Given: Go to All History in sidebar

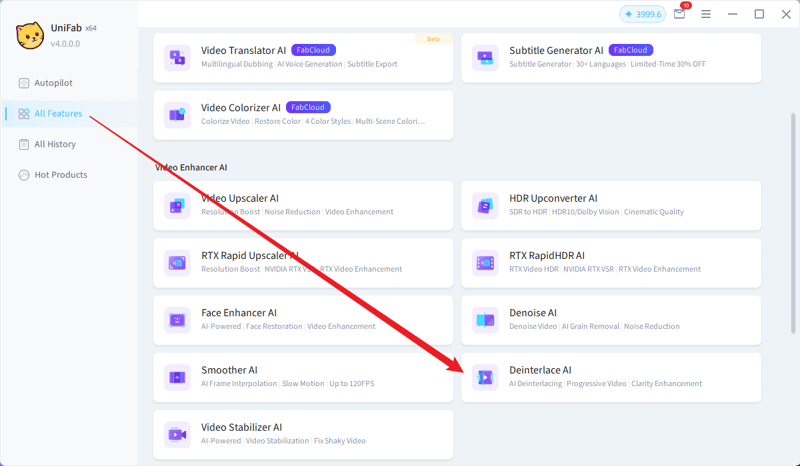Looking at the screenshot, I should 55,144.
